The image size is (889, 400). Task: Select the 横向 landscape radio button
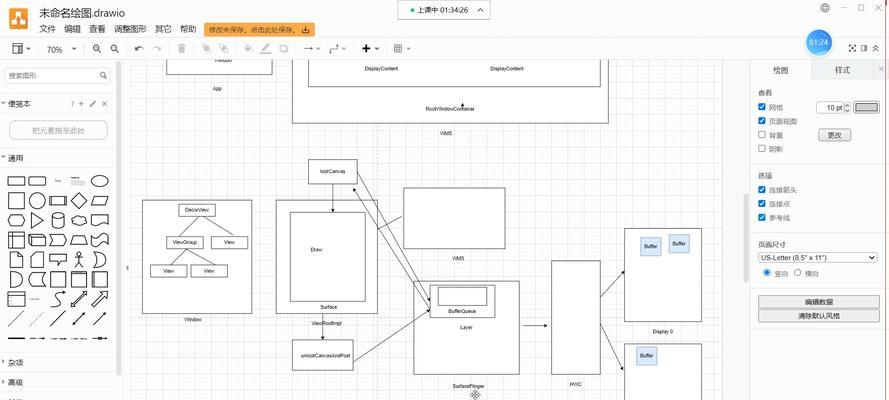[x=797, y=273]
